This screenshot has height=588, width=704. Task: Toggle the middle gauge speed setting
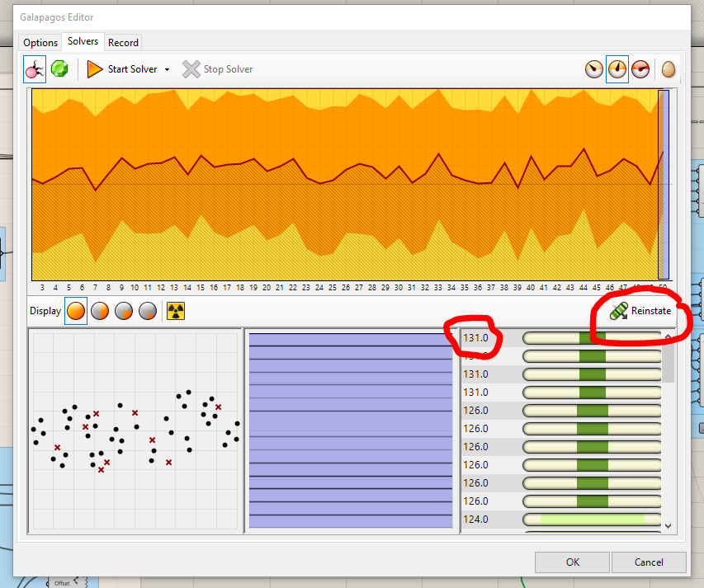(x=617, y=69)
